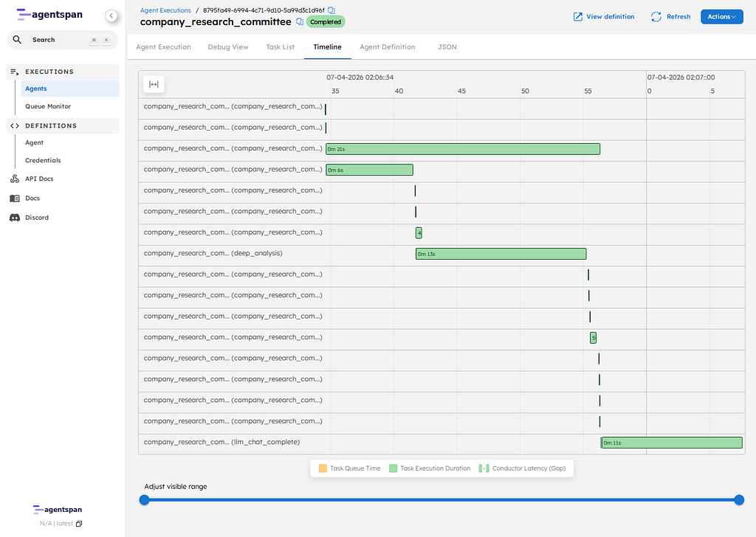Copy the execution ID with the copy icon
The image size is (756, 537).
(x=331, y=10)
